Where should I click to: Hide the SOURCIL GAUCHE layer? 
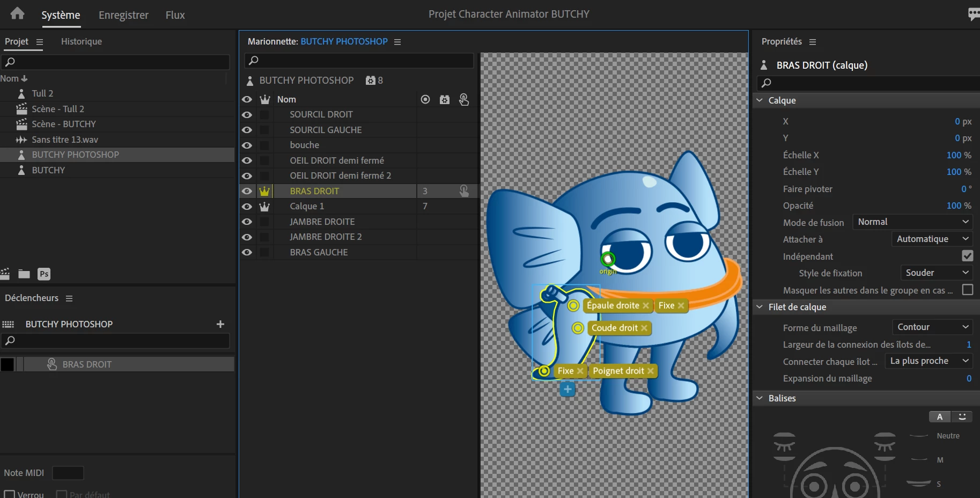[x=247, y=130]
